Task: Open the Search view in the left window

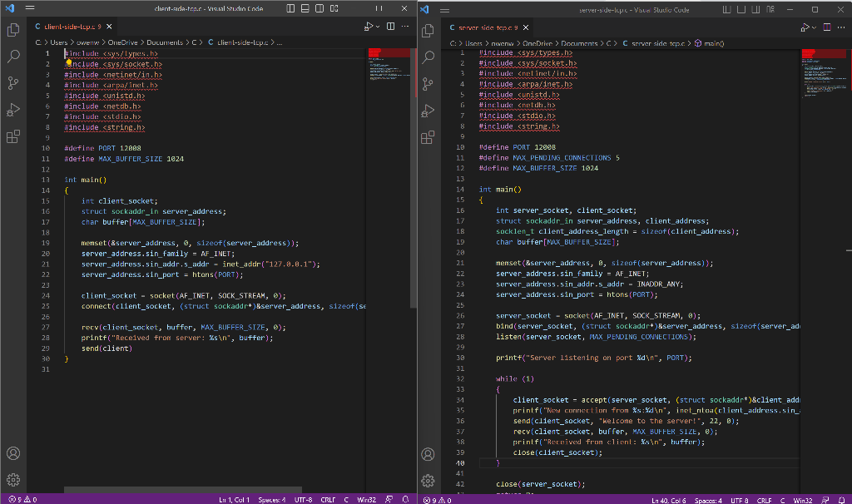Action: (12, 57)
